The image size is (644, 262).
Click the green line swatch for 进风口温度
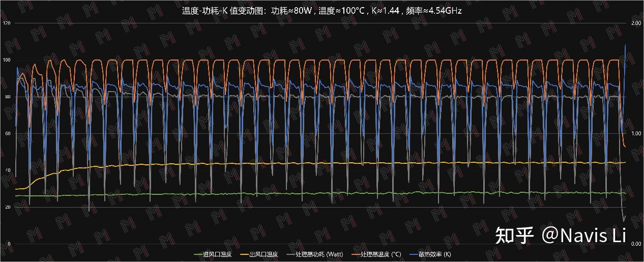pyautogui.click(x=198, y=254)
